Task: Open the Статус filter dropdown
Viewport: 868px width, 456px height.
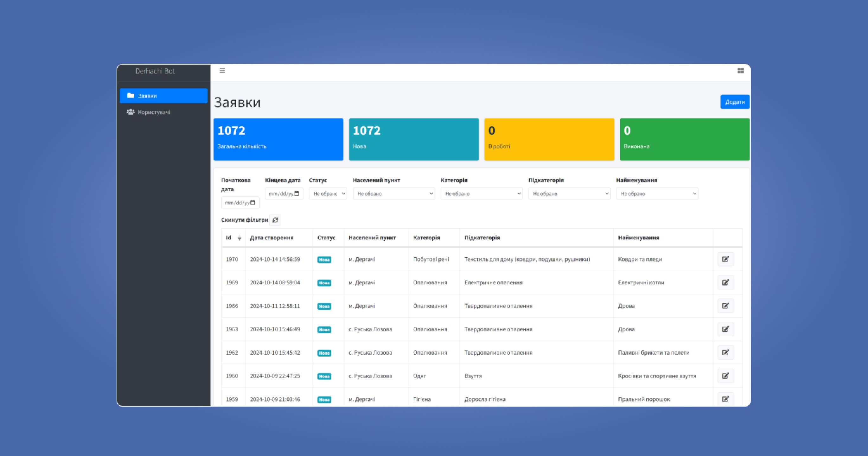Action: pyautogui.click(x=328, y=194)
